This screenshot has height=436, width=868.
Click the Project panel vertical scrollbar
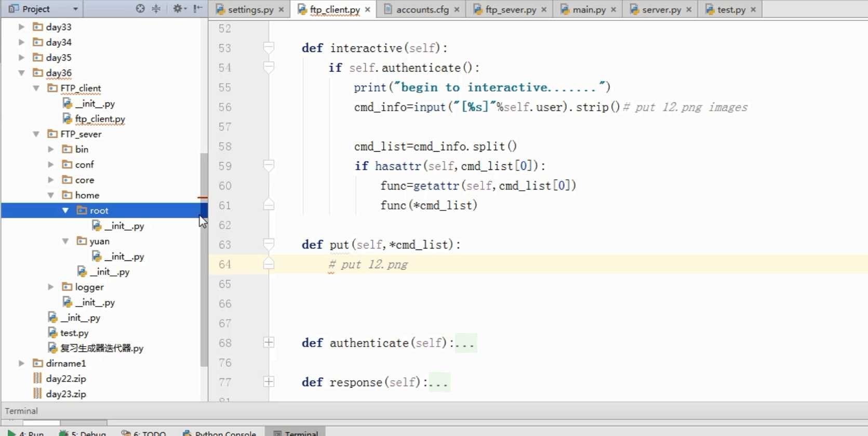pyautogui.click(x=204, y=259)
